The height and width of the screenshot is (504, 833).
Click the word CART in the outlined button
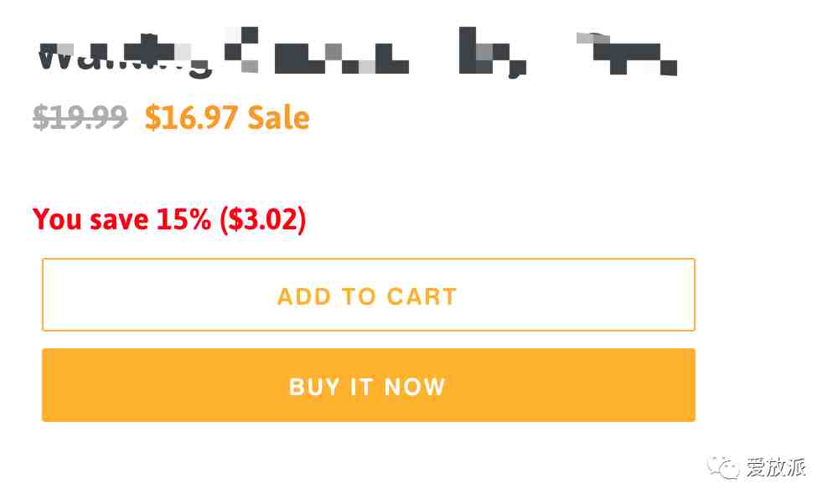[x=422, y=296]
